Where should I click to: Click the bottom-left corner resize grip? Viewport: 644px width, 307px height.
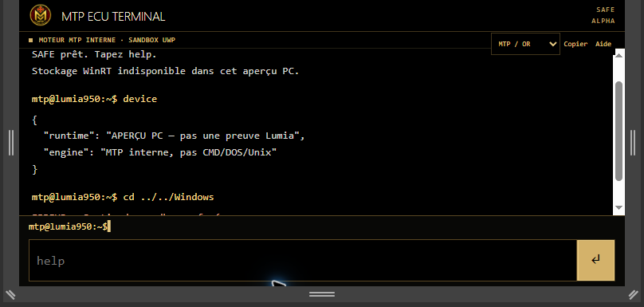[10, 294]
